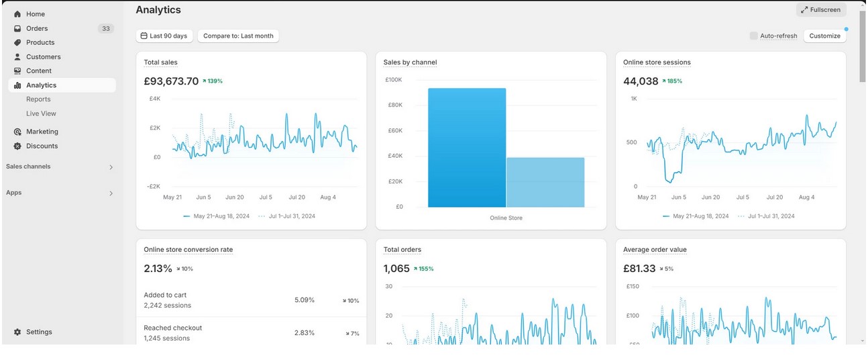Enable the Auto-refresh checkbox

pyautogui.click(x=754, y=36)
